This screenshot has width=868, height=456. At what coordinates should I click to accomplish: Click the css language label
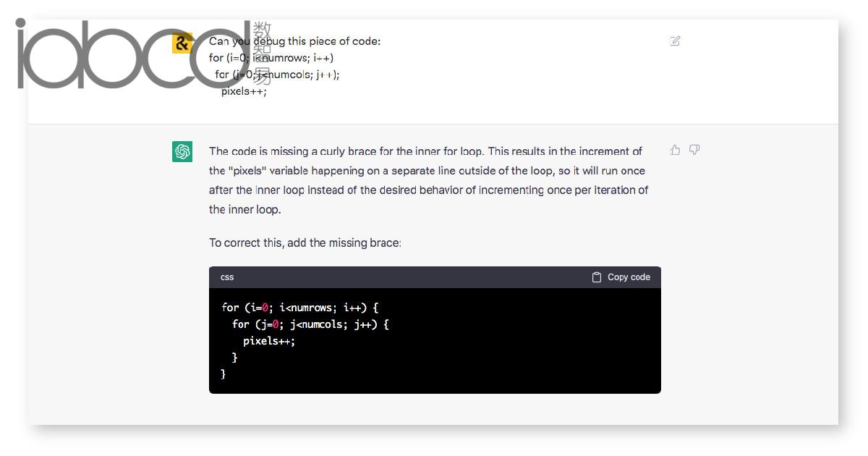pos(227,277)
